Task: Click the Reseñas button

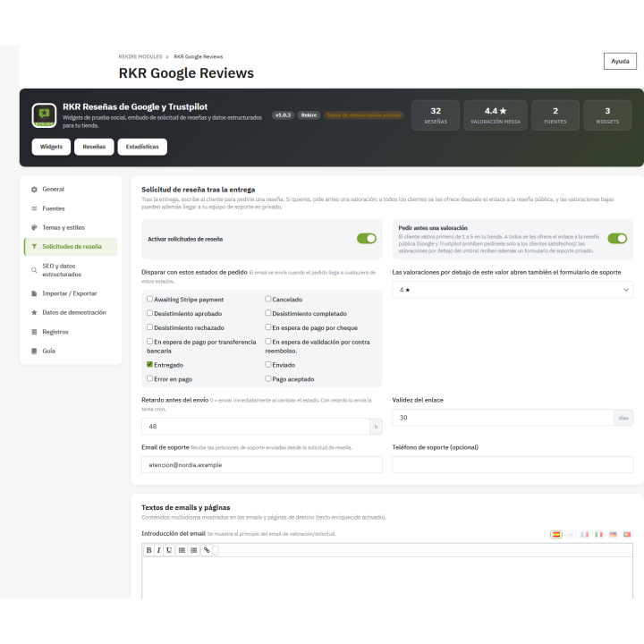Action: 94,147
